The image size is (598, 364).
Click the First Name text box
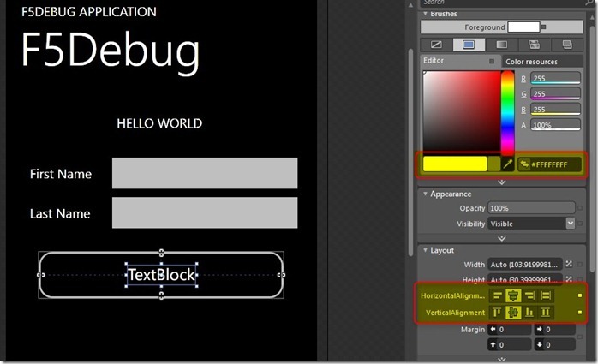click(205, 173)
